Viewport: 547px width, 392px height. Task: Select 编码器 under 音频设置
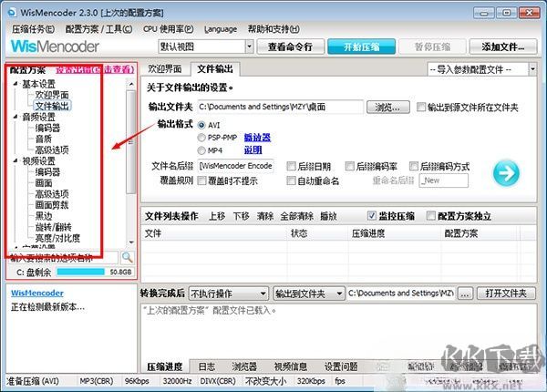coord(47,128)
